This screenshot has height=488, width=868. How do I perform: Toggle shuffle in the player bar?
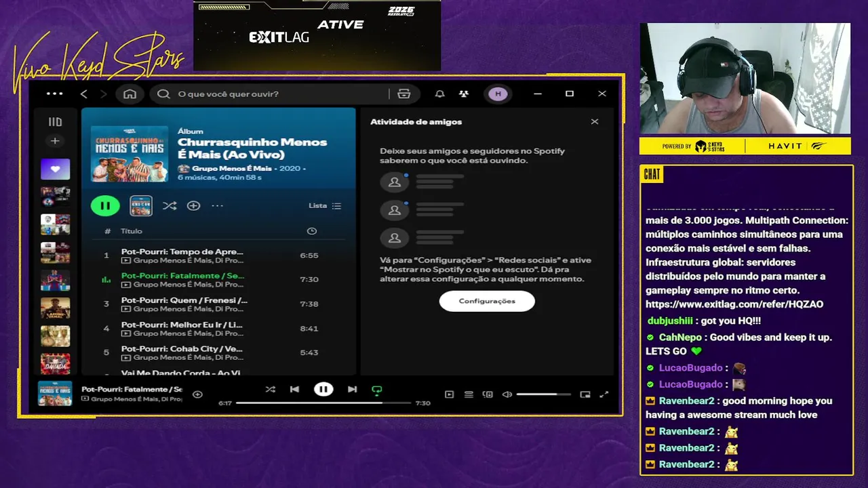coord(271,390)
